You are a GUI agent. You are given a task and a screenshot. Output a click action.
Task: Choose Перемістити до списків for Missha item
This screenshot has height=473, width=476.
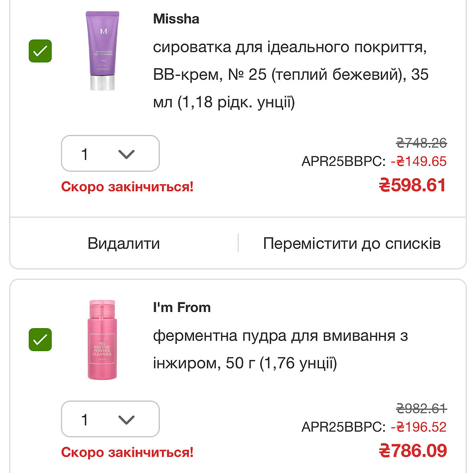coord(352,243)
